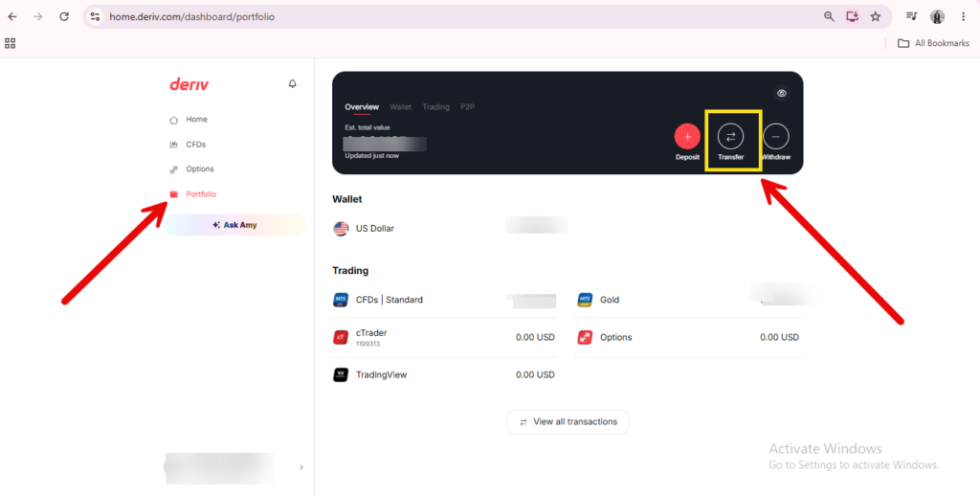Screen dimensions: 980x496
Task: Open the media control icon in toolbar
Action: pyautogui.click(x=911, y=17)
